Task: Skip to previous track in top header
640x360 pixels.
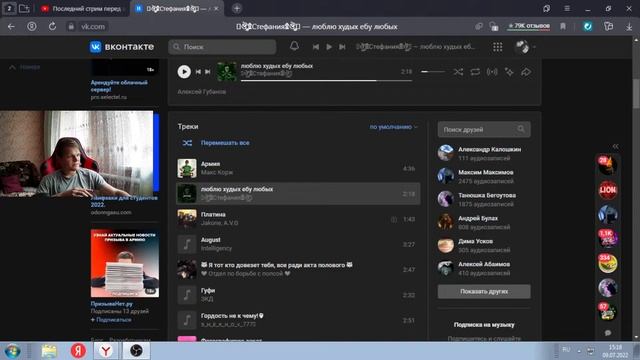Action: pos(316,47)
